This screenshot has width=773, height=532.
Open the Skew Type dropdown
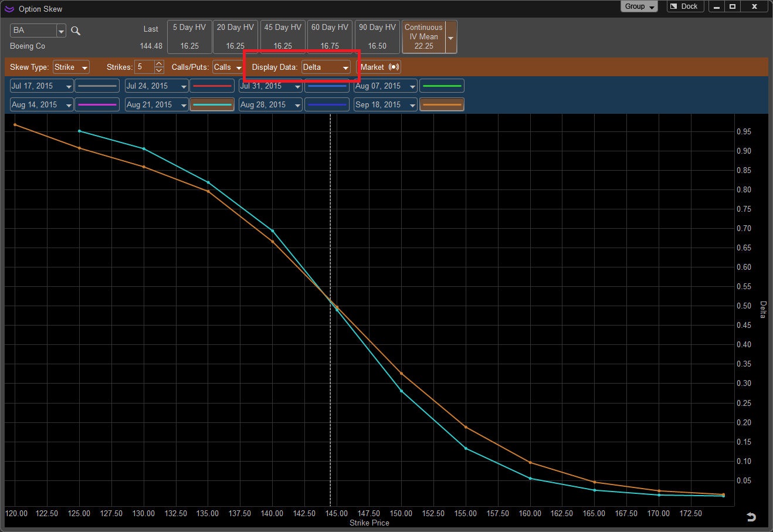pos(71,67)
